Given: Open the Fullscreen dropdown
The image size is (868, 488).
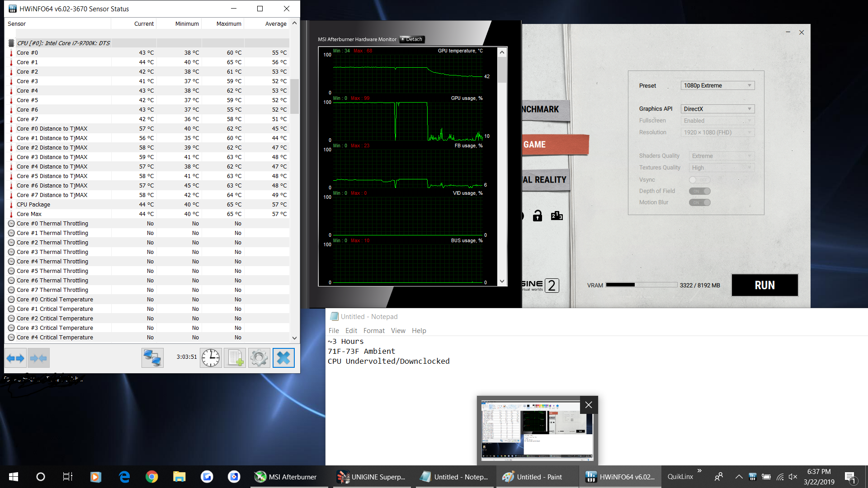Looking at the screenshot, I should coord(717,121).
